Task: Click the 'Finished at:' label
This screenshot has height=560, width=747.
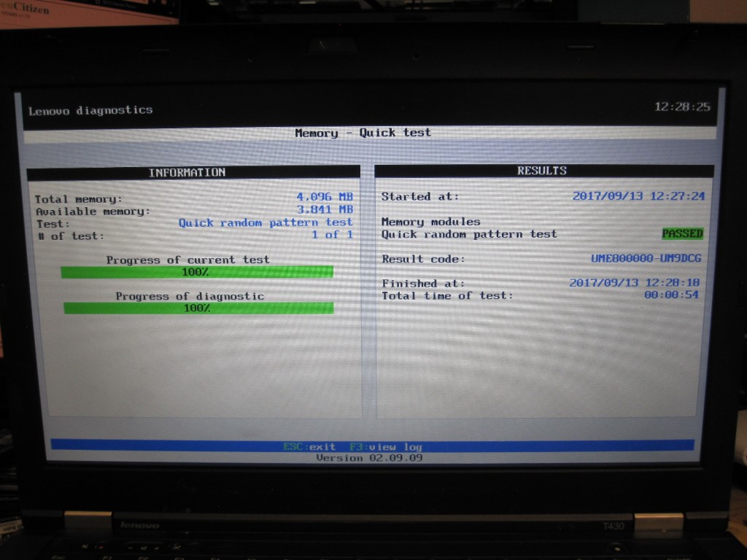Action: [423, 284]
